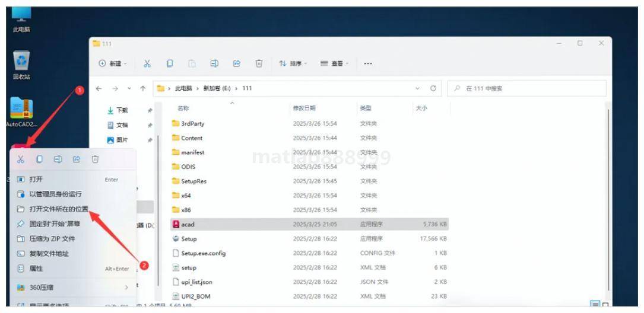644x313 pixels.
Task: Click the Share icon in context menu
Action: (77, 159)
